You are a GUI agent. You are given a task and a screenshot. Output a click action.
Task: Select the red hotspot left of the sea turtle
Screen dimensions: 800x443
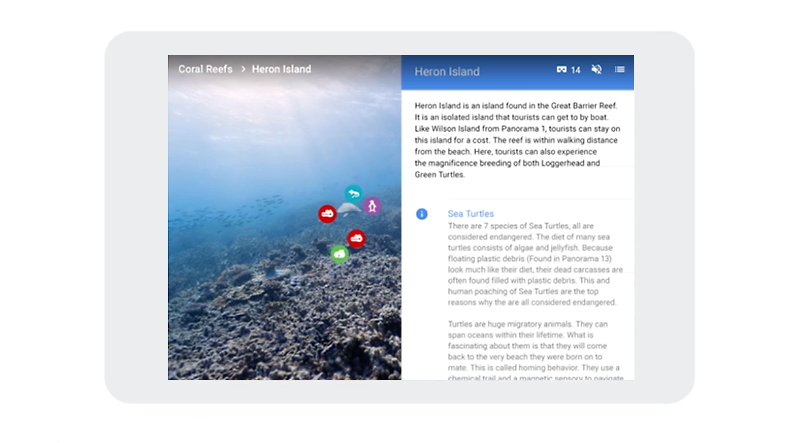click(327, 213)
